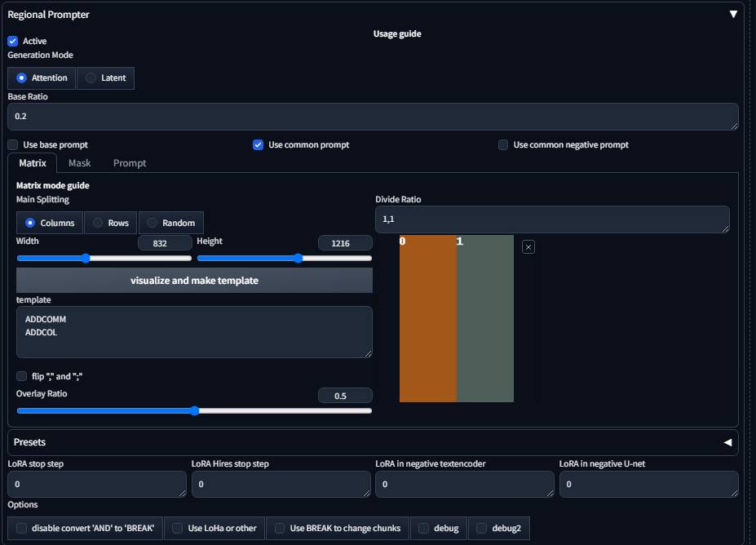Viewport: 756px width, 545px height.
Task: Expand the Presets section arrow
Action: (x=727, y=442)
